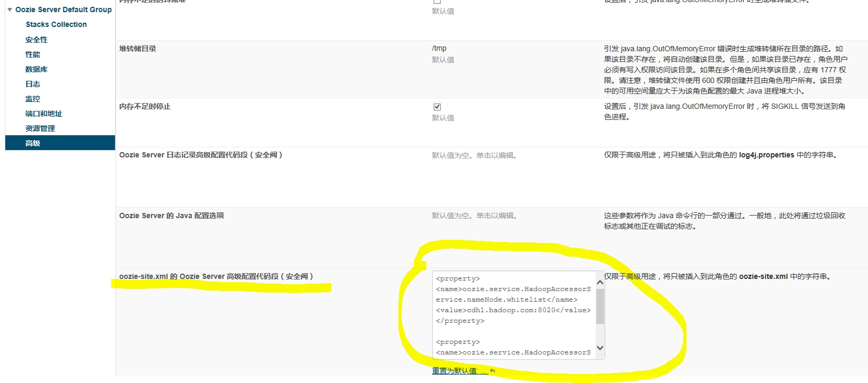Click inside the oozie-site.xml safety valve textarea

(514, 315)
